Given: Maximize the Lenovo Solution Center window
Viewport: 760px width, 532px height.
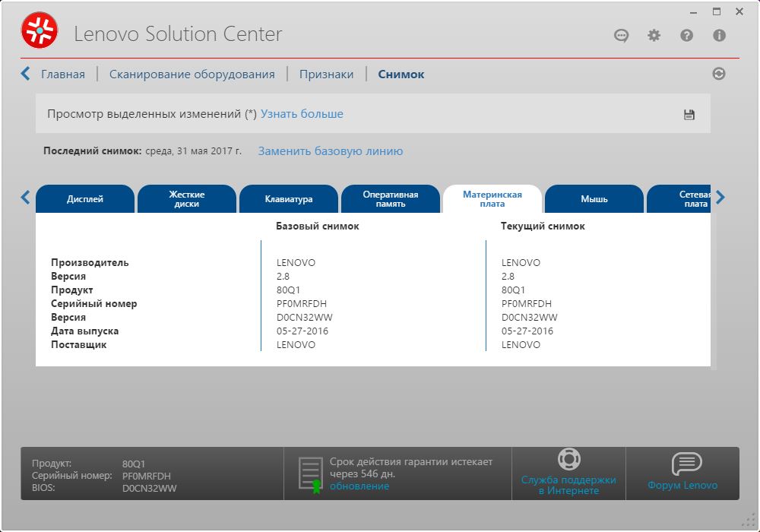Looking at the screenshot, I should (717, 11).
